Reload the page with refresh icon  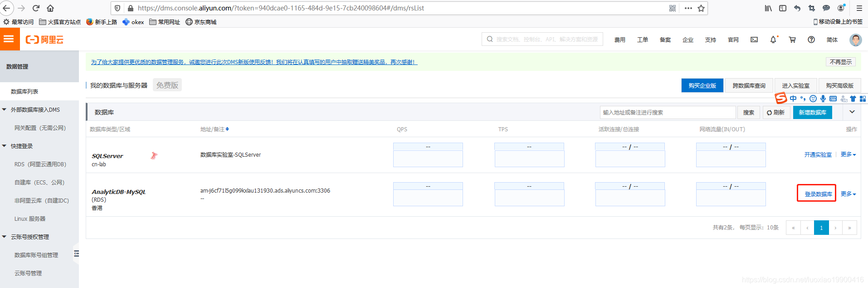36,8
